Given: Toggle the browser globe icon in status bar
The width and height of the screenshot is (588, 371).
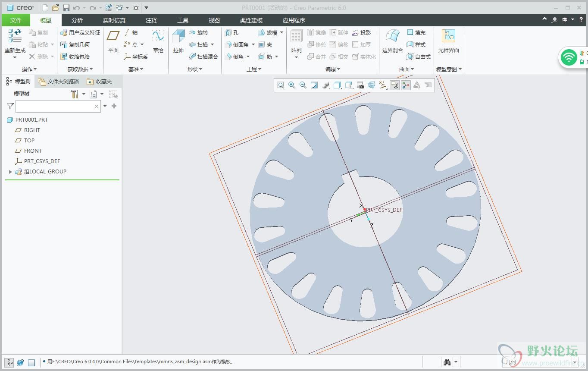Looking at the screenshot, I should click(20, 362).
